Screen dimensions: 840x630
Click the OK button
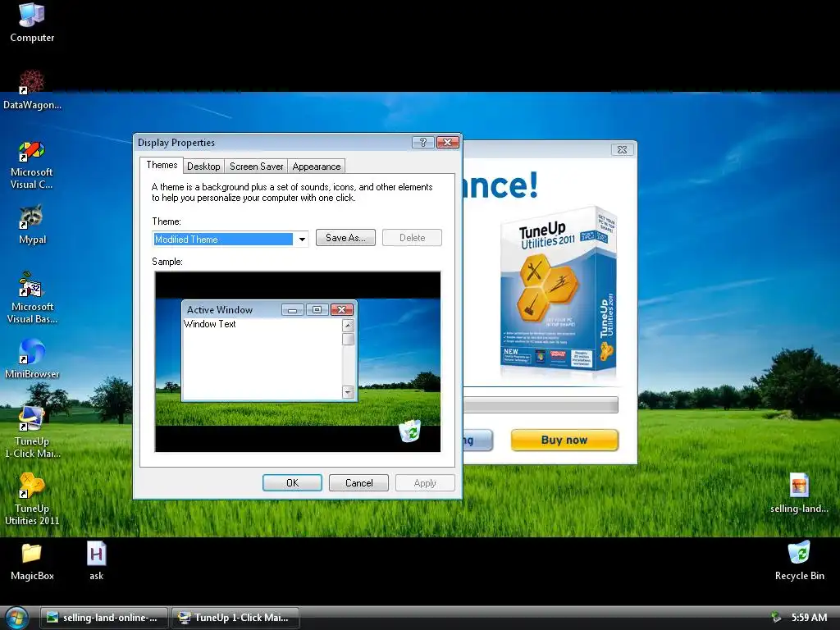pos(292,482)
